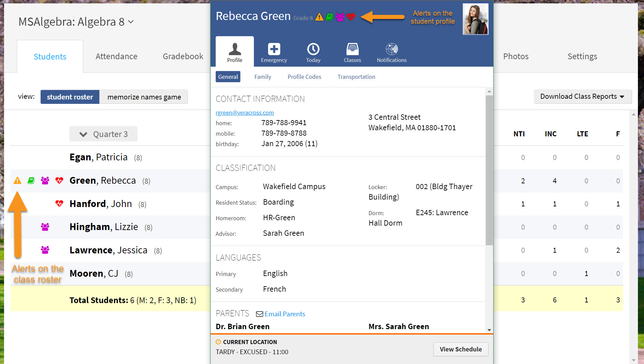The image size is (644, 364).
Task: Open the Notifications radar icon
Action: point(391,49)
